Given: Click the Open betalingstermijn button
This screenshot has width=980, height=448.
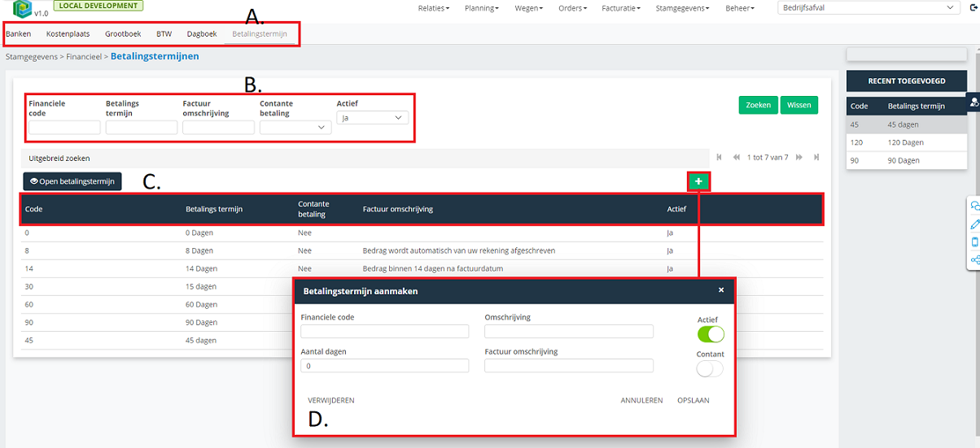Looking at the screenshot, I should point(72,181).
